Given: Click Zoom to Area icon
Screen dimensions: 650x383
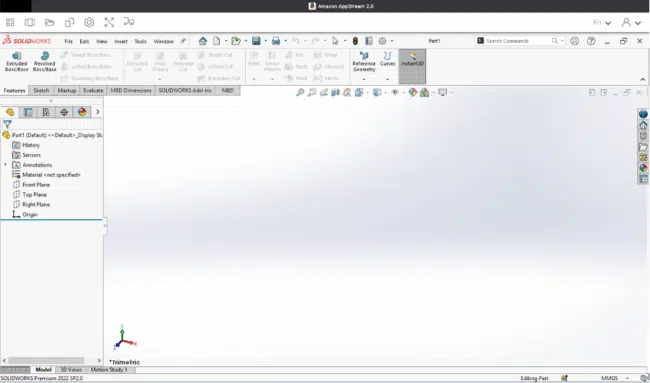Looking at the screenshot, I should 312,92.
